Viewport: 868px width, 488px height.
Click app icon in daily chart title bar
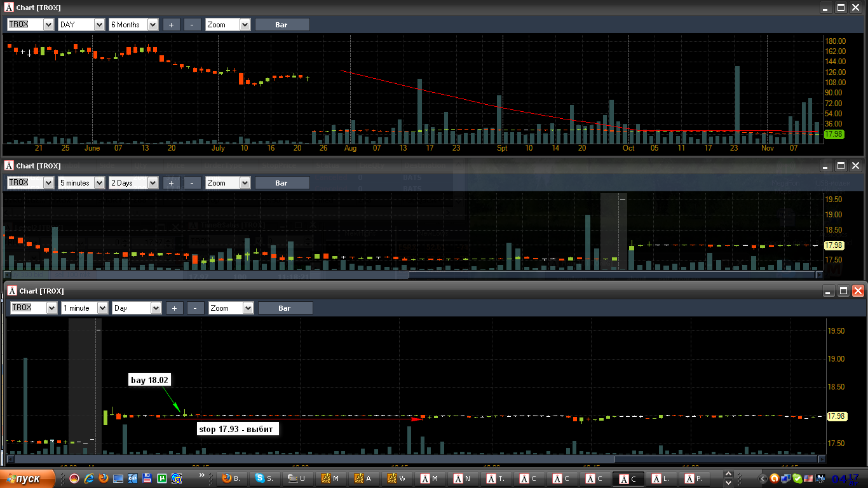pyautogui.click(x=9, y=8)
